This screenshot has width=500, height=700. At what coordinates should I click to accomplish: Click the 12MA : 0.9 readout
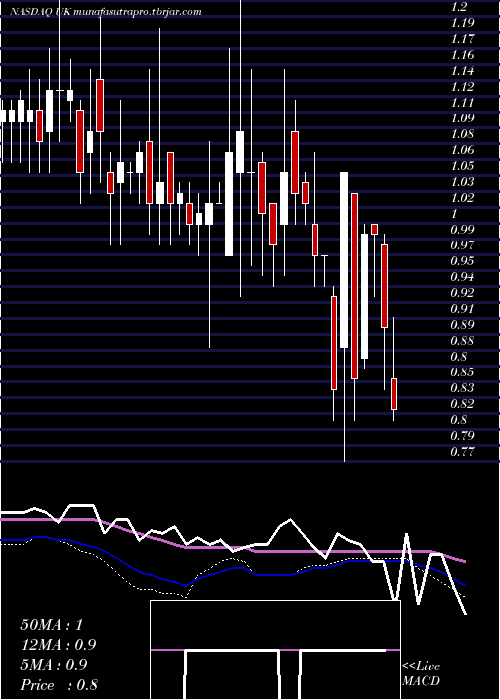pos(58,645)
